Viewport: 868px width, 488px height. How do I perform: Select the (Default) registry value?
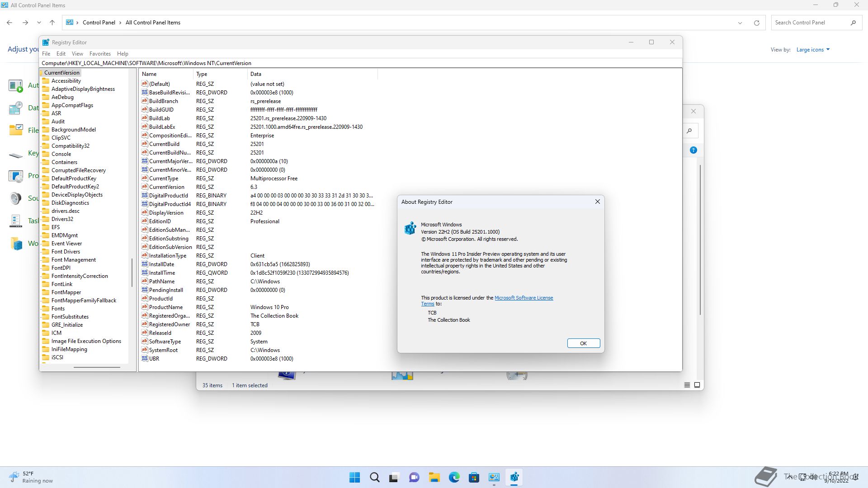tap(160, 84)
